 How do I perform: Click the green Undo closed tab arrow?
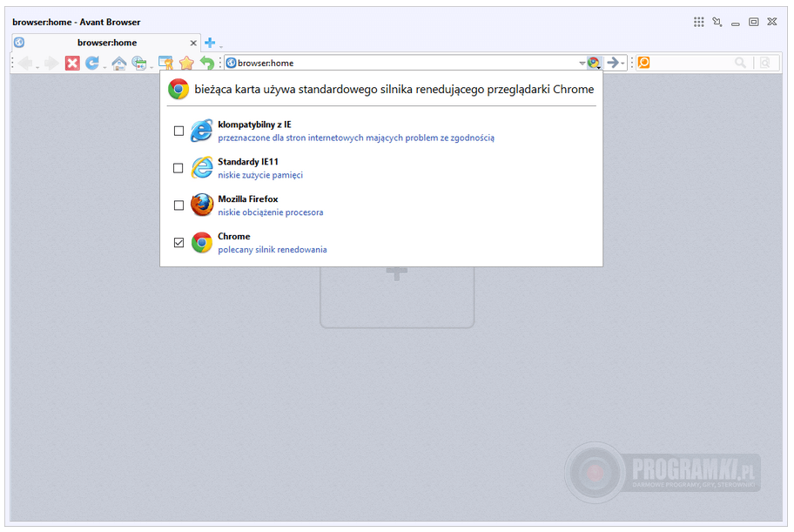(x=207, y=63)
